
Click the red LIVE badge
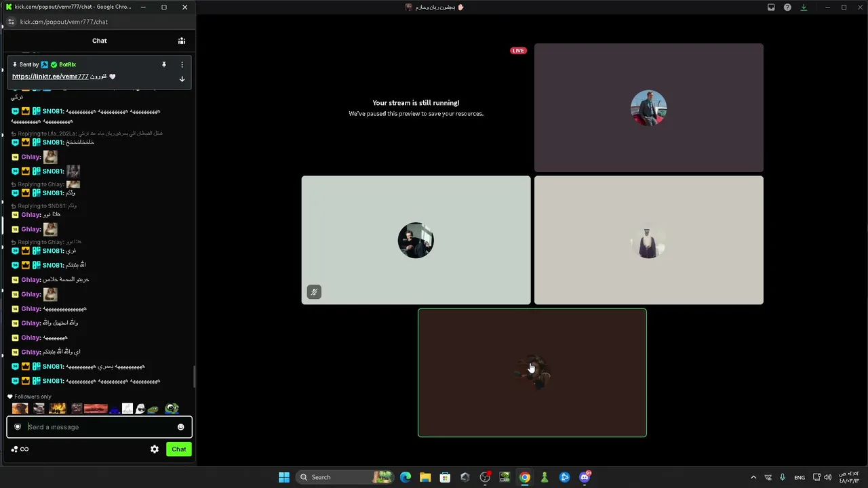click(x=518, y=51)
